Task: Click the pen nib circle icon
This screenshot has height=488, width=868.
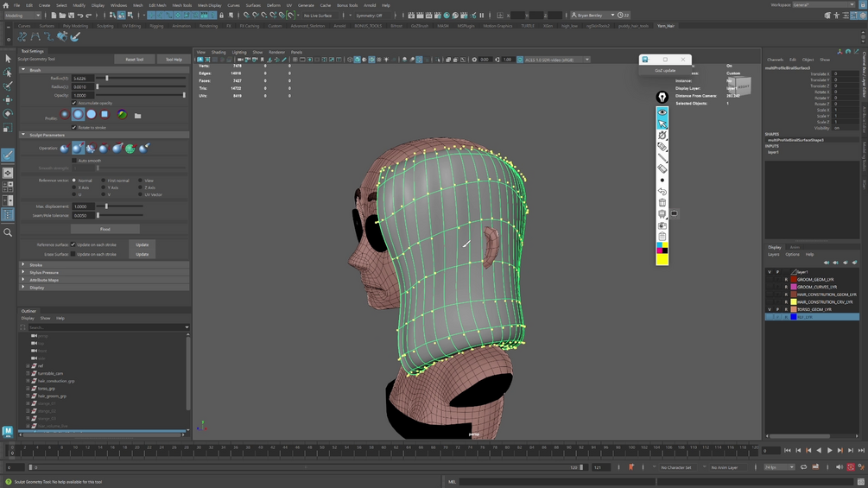Action: click(x=662, y=98)
